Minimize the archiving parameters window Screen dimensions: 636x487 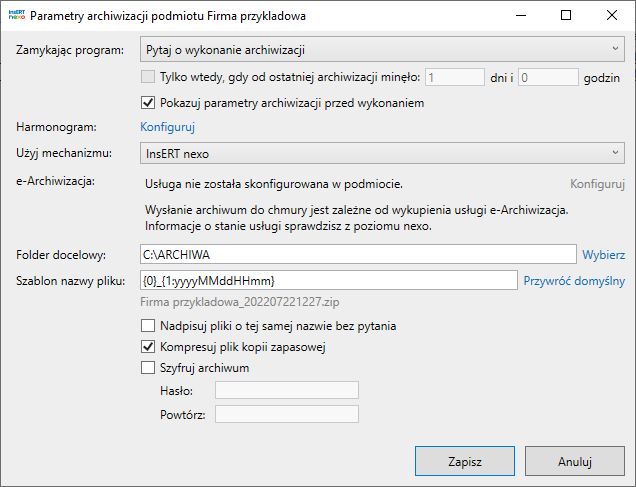(520, 16)
